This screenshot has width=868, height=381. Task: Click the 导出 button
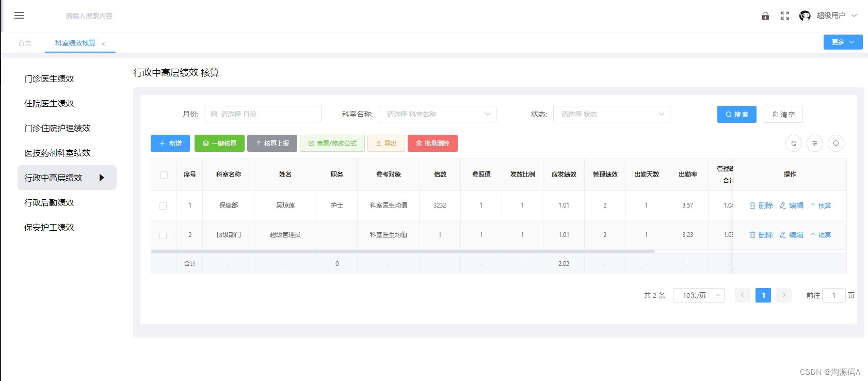[x=386, y=144]
